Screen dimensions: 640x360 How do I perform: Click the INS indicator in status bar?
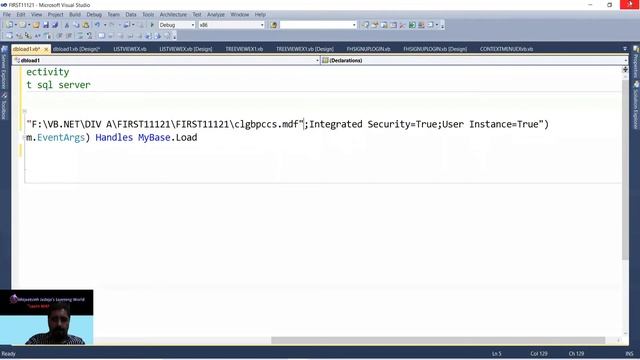pos(629,353)
